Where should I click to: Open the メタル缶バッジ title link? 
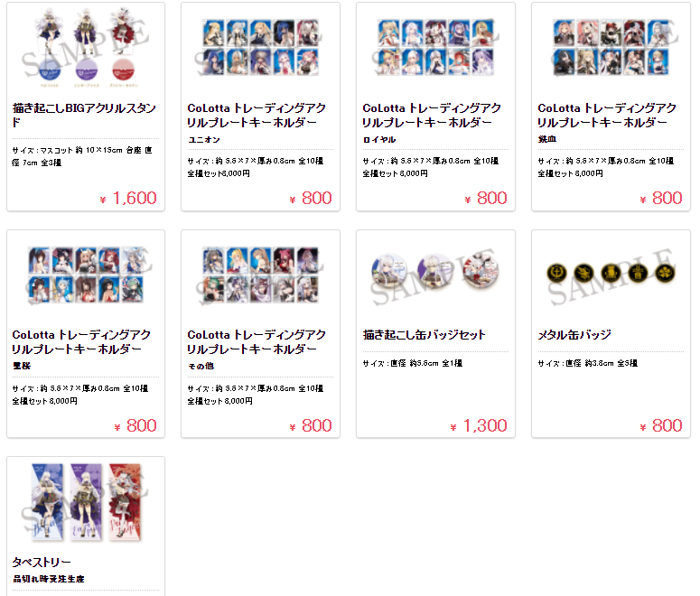pos(574,334)
